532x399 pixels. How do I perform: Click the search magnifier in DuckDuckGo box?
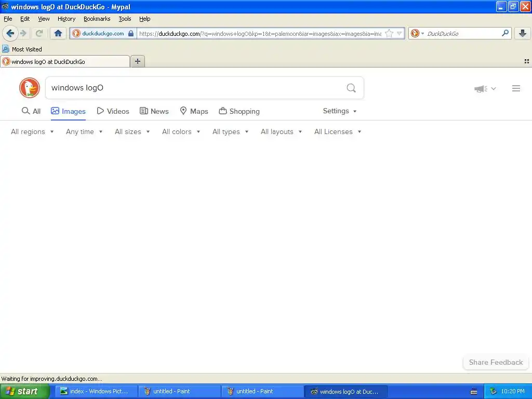[x=351, y=88]
